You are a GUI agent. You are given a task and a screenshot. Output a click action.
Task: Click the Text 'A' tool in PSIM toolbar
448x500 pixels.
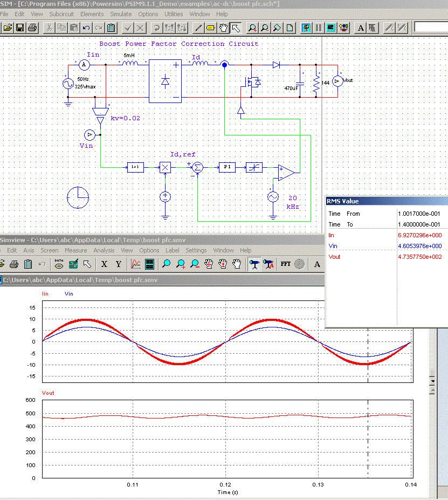(360, 28)
